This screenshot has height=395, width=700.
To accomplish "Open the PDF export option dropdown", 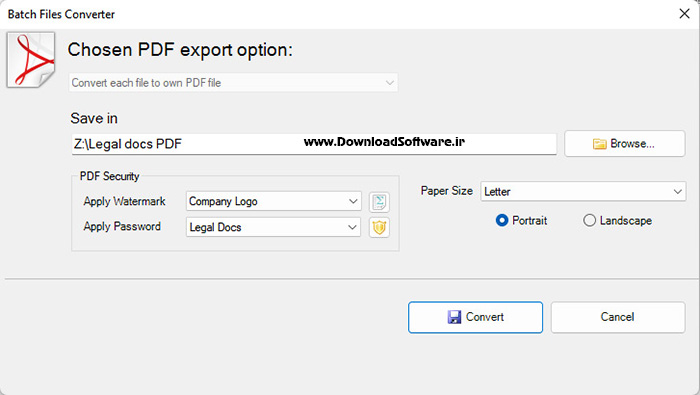I will coord(233,83).
